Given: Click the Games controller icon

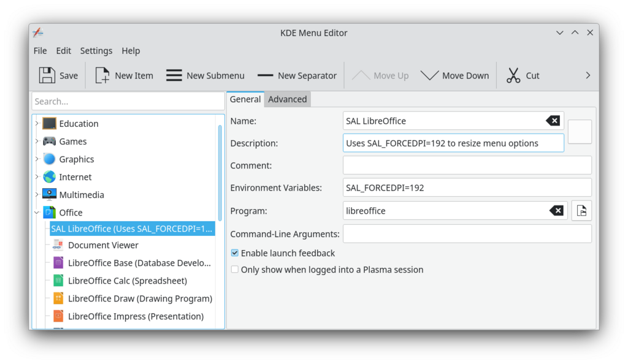Looking at the screenshot, I should (x=49, y=141).
